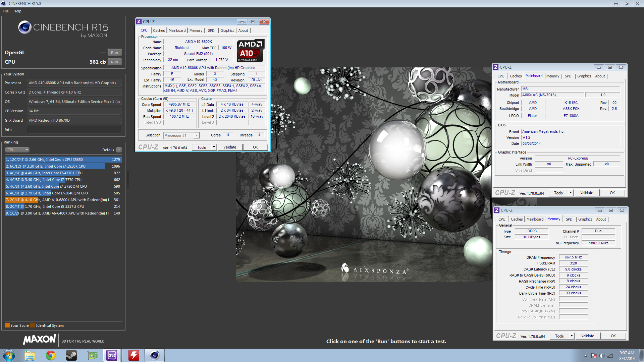This screenshot has width=644, height=362.
Task: Click the Processor field in Your System
Action: (x=74, y=83)
